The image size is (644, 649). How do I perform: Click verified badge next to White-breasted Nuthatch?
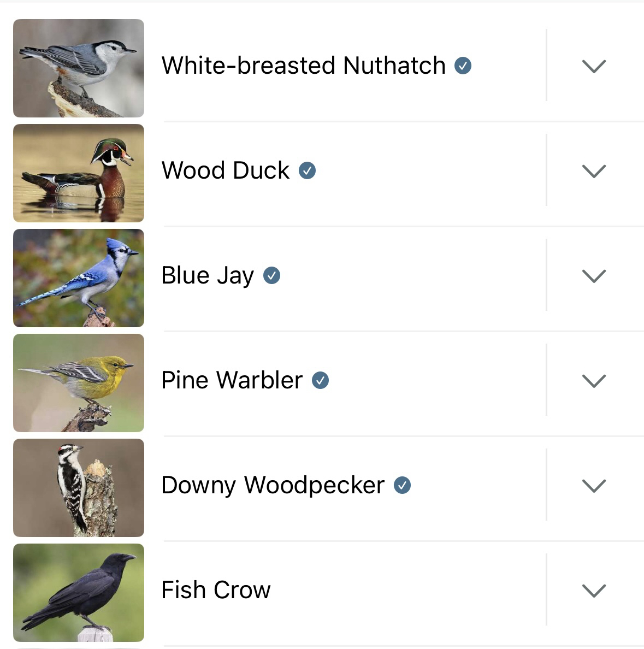coord(463,66)
